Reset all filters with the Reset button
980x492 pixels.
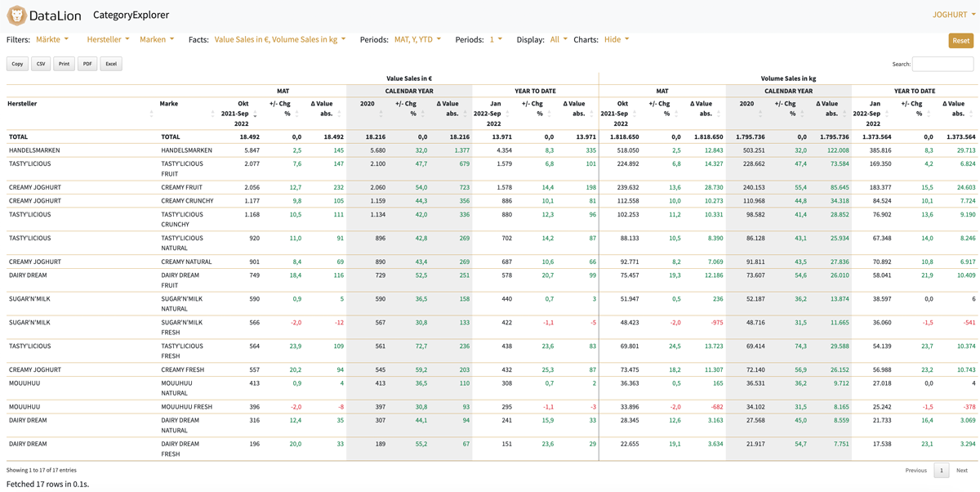(960, 38)
